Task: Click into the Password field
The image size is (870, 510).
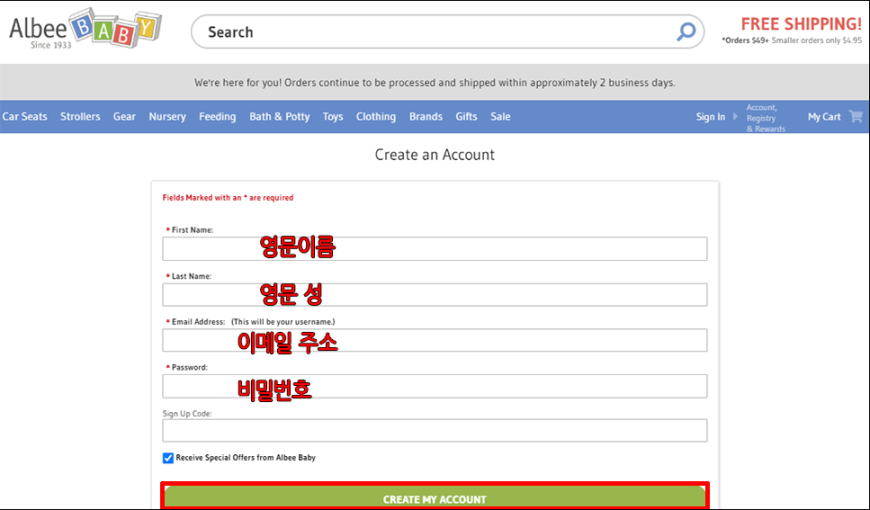Action: pos(434,386)
